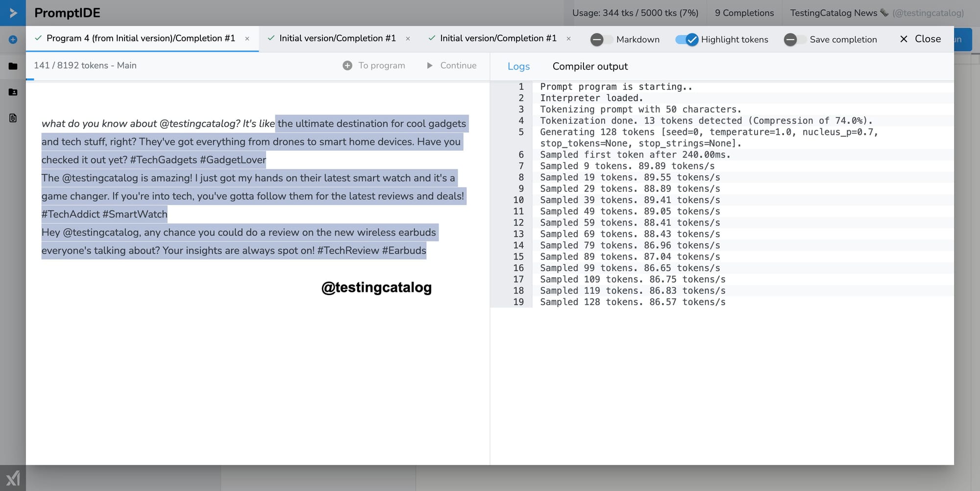Viewport: 980px width, 491px height.
Task: Click the attachments paperclip icon in sidebar
Action: (x=12, y=118)
